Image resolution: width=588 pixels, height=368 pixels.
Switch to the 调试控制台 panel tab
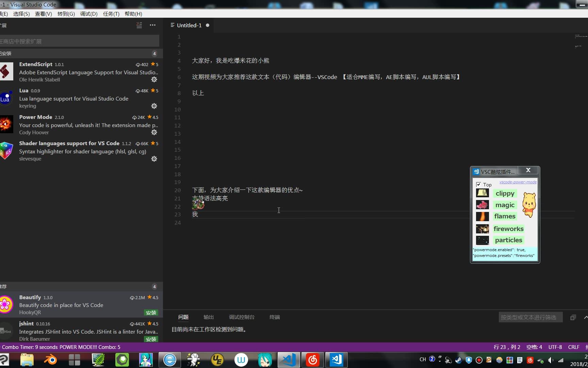(242, 317)
